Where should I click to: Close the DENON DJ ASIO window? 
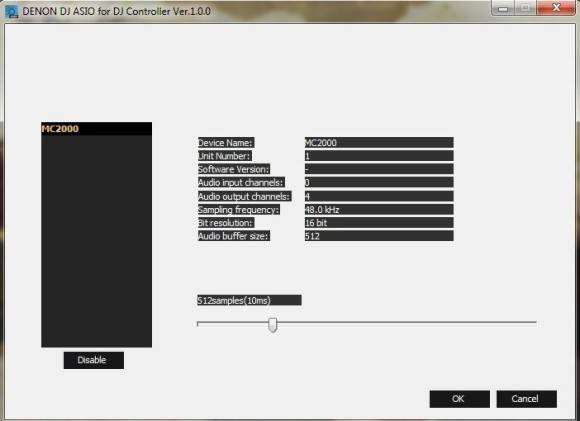coord(556,8)
